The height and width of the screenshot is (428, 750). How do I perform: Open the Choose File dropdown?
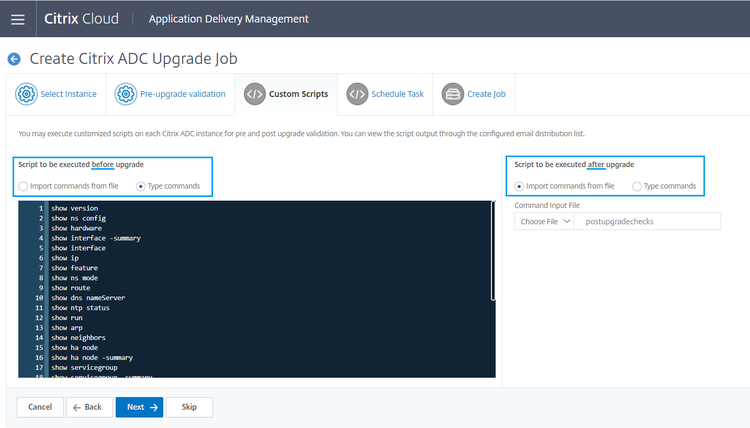(544, 221)
